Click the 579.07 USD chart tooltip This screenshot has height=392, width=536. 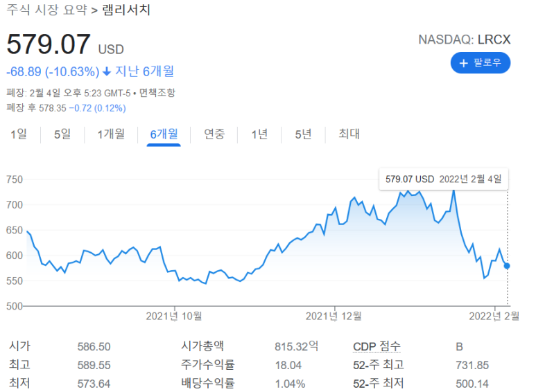pos(444,179)
